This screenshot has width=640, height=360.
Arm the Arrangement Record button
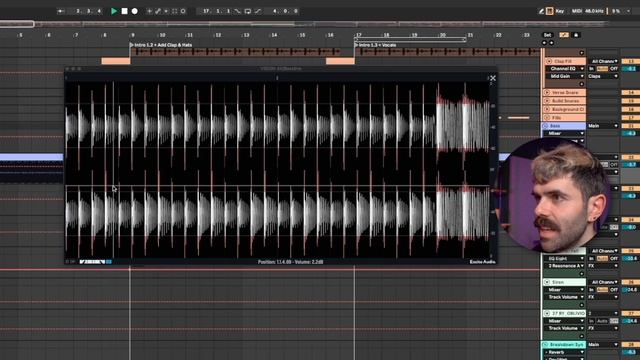[x=135, y=11]
